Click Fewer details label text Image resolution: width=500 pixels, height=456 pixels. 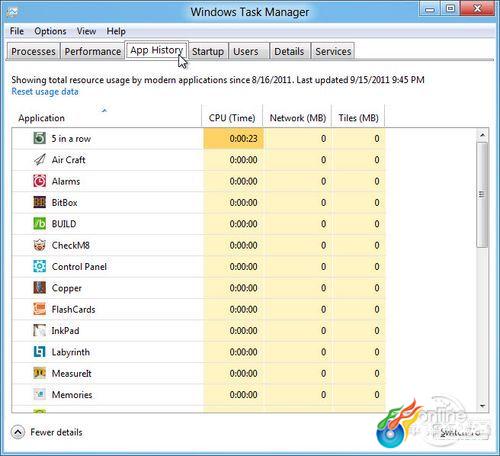pyautogui.click(x=56, y=432)
